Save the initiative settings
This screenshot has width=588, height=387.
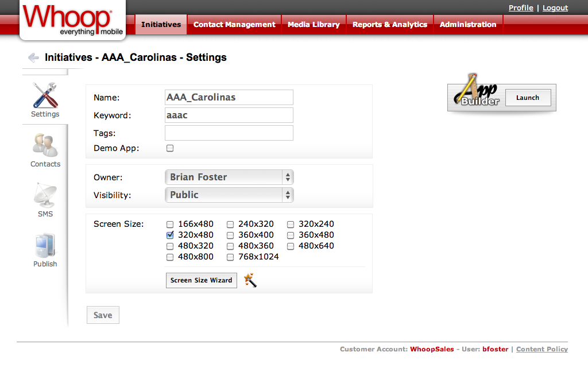(x=103, y=315)
